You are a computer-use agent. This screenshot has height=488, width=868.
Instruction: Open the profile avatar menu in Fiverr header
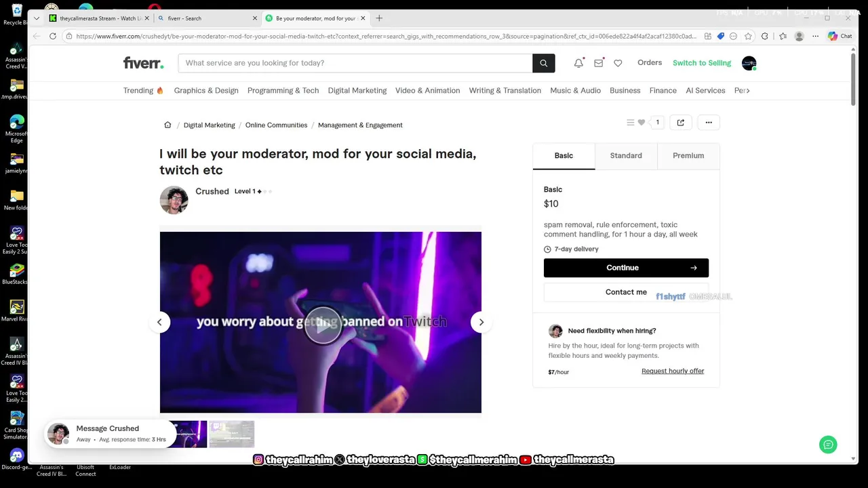[749, 63]
